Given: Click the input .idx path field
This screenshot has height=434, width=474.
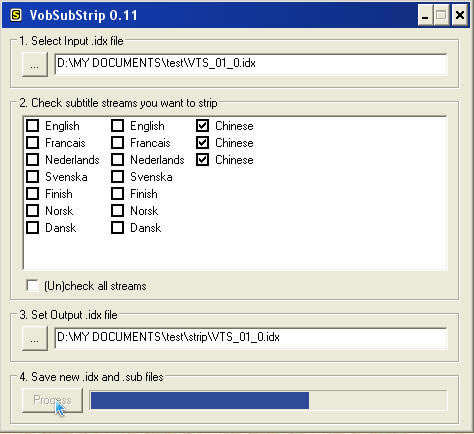Looking at the screenshot, I should 251,64.
